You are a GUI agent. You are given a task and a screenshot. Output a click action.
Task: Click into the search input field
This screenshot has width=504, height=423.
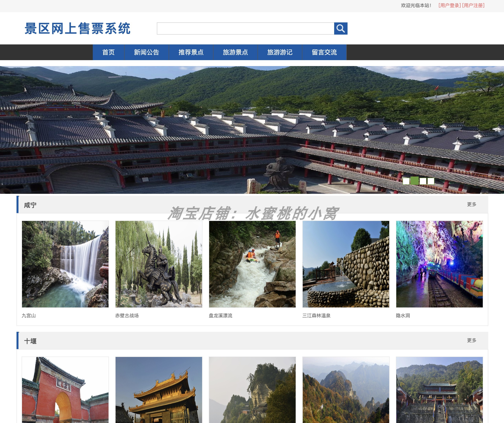[245, 29]
